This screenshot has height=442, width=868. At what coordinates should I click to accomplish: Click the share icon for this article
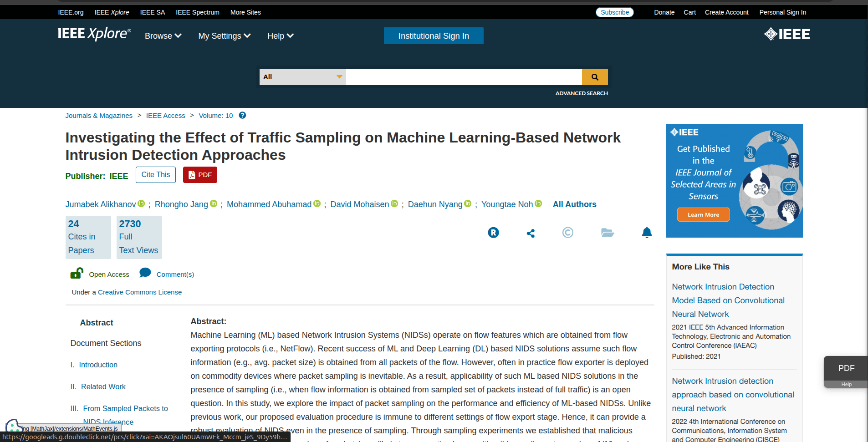pyautogui.click(x=530, y=233)
